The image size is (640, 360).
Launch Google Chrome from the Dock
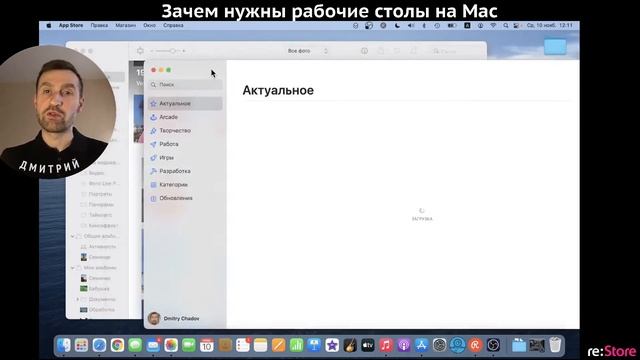coord(117,345)
